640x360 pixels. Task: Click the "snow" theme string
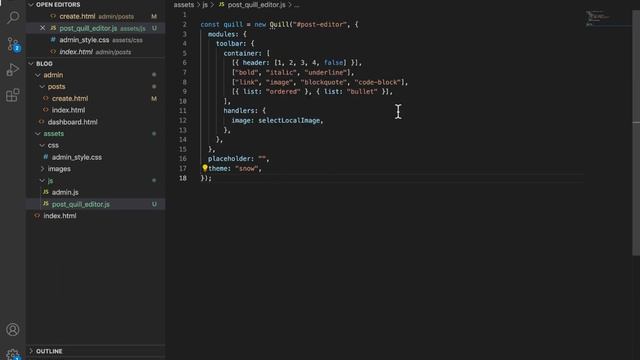click(247, 168)
